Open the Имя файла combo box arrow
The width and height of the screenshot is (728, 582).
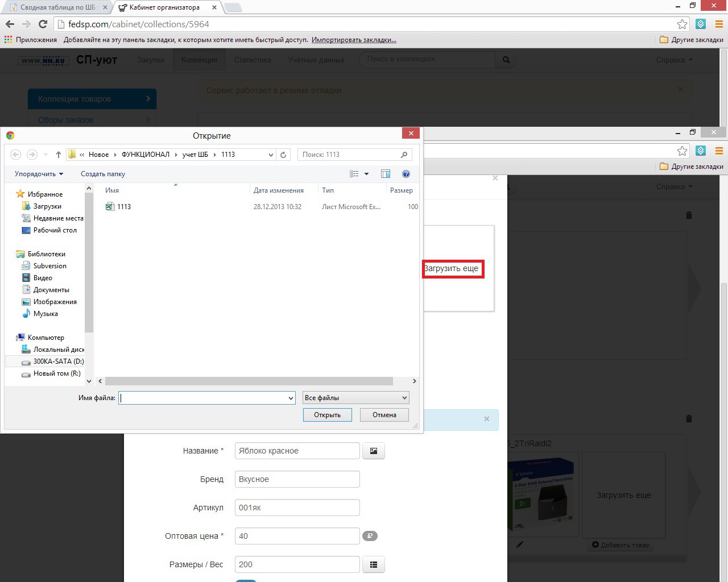(x=291, y=398)
